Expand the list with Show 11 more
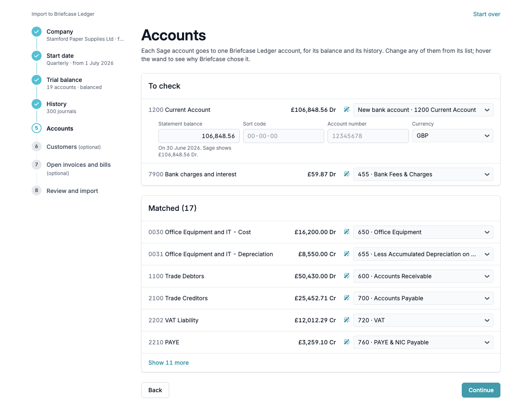532x408 pixels. (x=168, y=363)
